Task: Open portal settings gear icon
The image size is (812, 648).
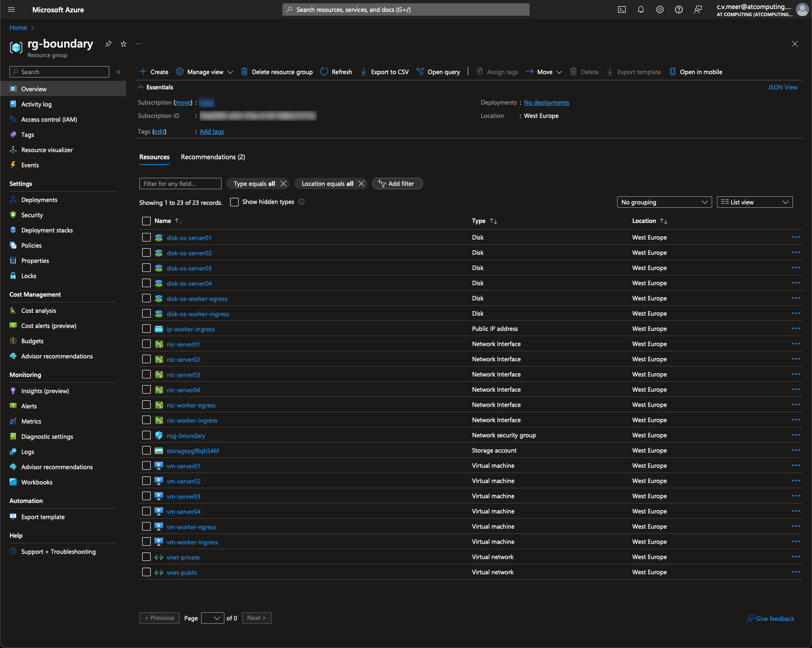Action: [659, 10]
